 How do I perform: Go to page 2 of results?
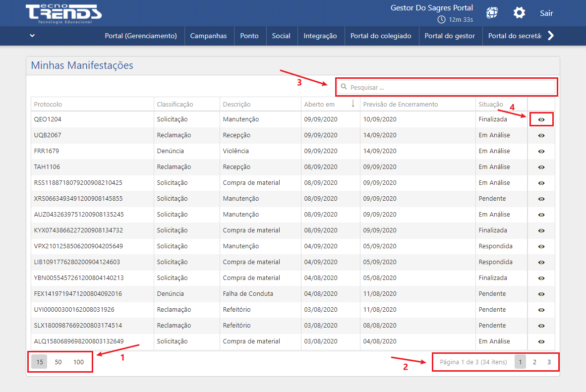point(534,362)
